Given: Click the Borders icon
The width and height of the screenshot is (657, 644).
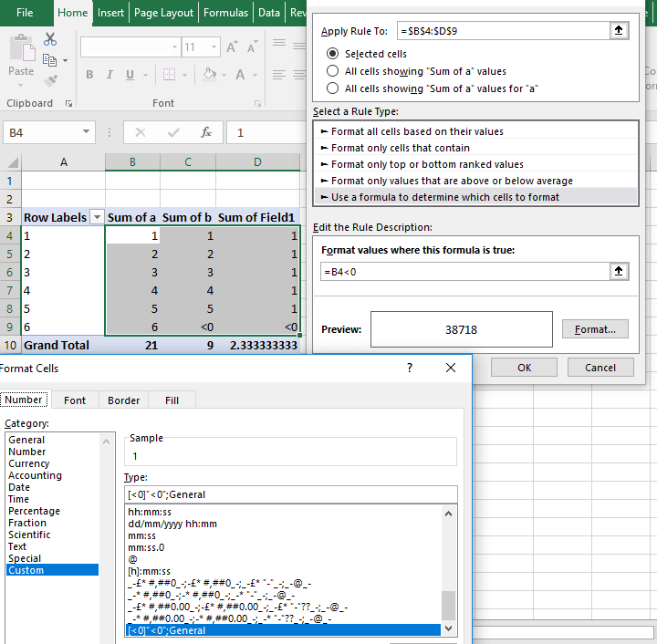Looking at the screenshot, I should pos(170,75).
